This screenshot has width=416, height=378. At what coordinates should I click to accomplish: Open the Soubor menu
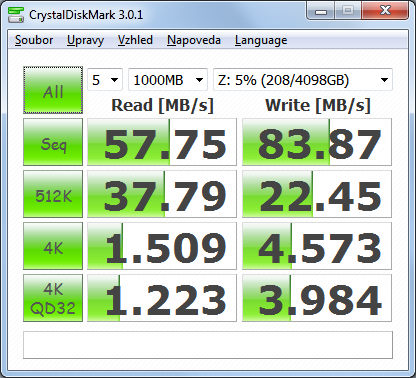click(34, 40)
